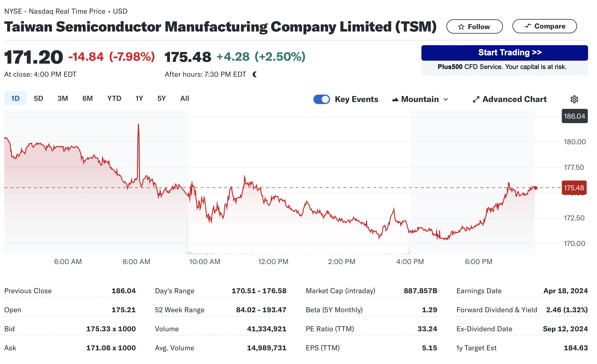Click the 175.48 current price label on axis
This screenshot has width=597, height=364.
pos(574,188)
